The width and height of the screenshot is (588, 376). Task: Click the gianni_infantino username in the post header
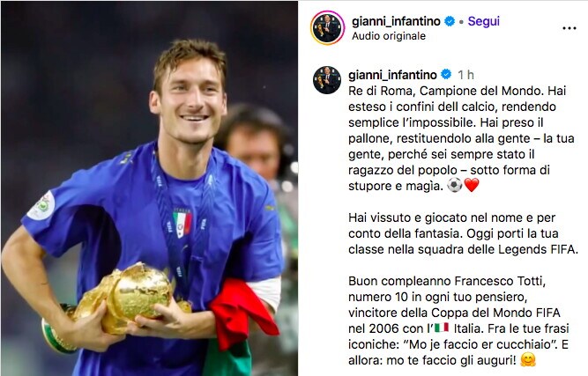396,21
